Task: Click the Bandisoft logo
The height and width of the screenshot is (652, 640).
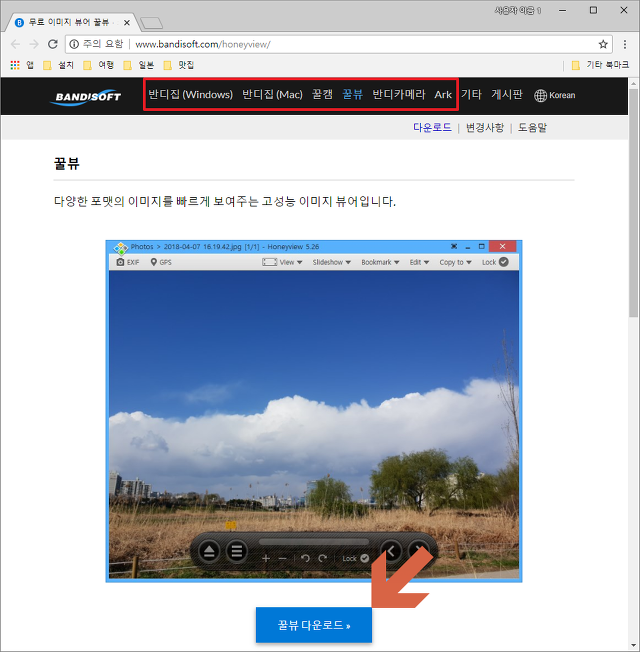Action: point(86,97)
